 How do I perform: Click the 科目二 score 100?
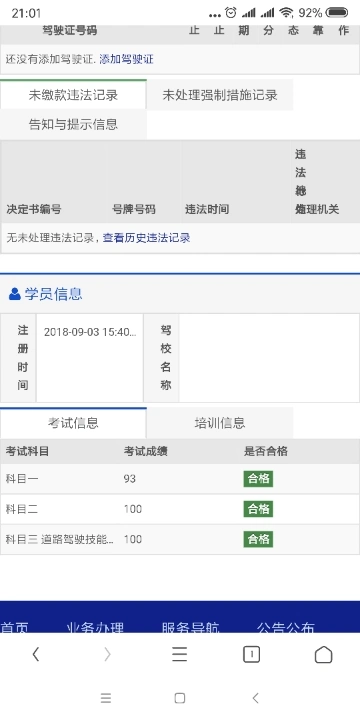click(x=133, y=509)
